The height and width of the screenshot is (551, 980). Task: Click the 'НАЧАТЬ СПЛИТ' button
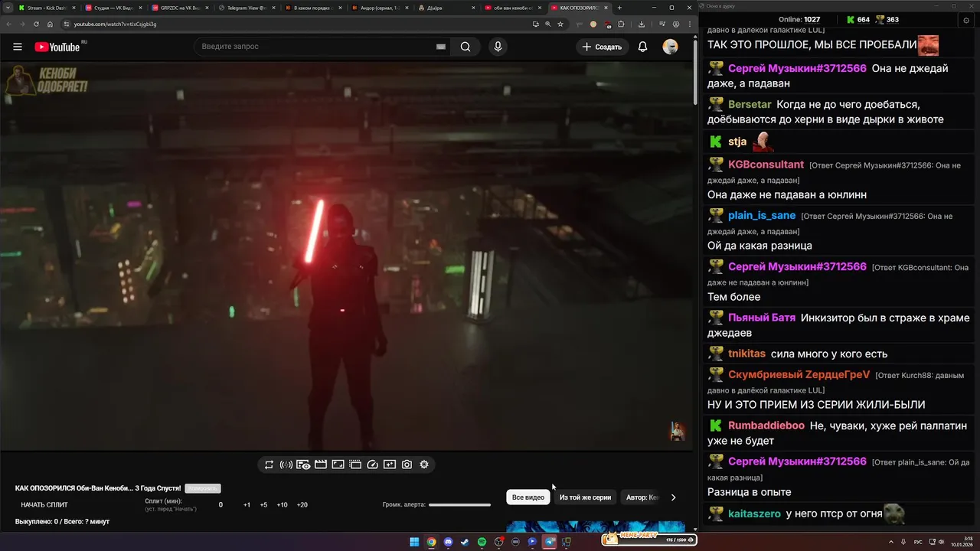pos(44,505)
